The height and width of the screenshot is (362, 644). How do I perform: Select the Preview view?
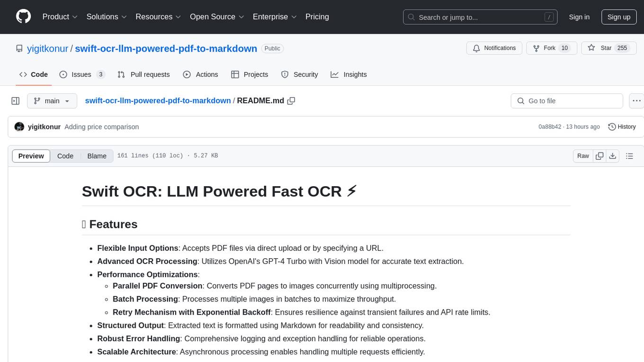coord(31,156)
